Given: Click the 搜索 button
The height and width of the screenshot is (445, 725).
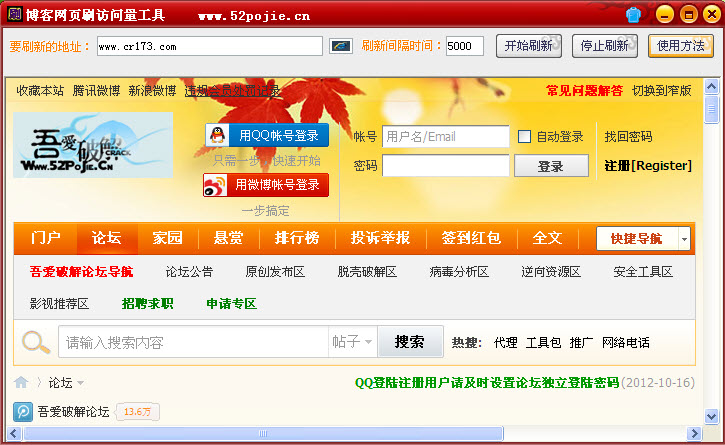Looking at the screenshot, I should click(x=410, y=342).
